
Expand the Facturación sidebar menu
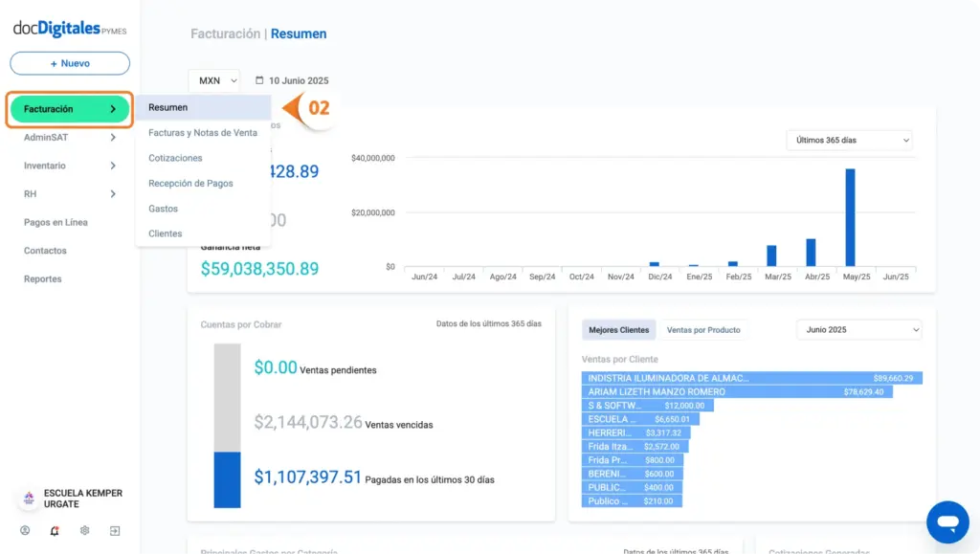coord(70,109)
